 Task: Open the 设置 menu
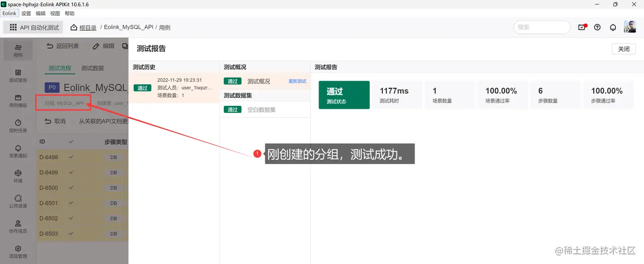26,14
